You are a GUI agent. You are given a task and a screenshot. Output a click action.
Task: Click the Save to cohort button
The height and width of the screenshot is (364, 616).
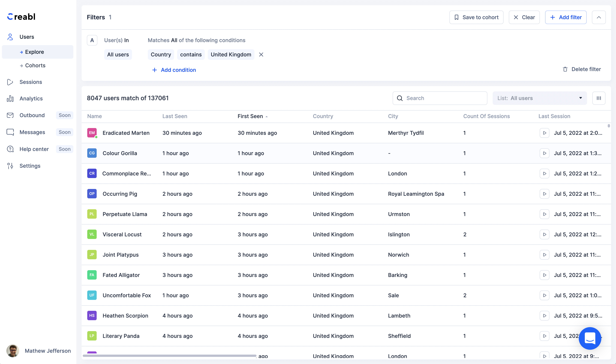point(476,17)
